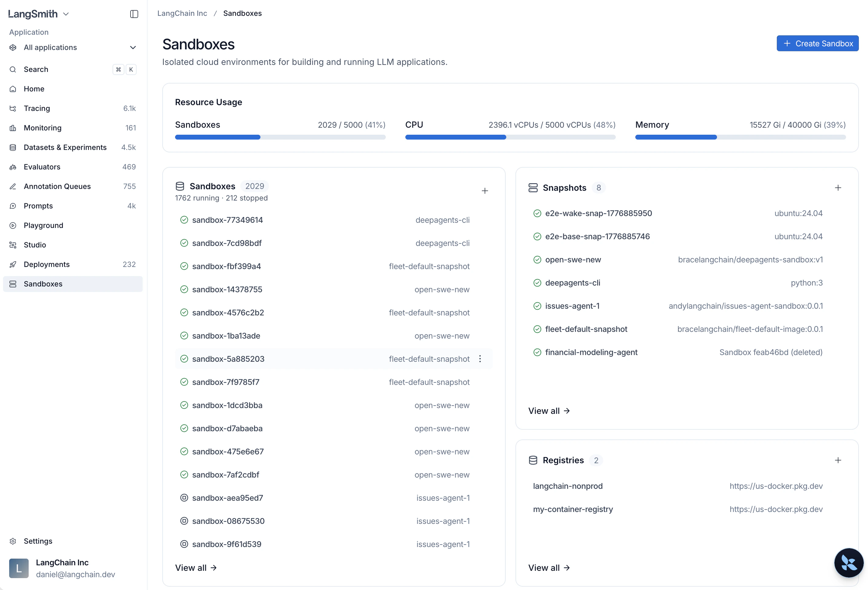Collapse the sidebar using the panel toggle icon
This screenshot has width=868, height=590.
tap(134, 14)
